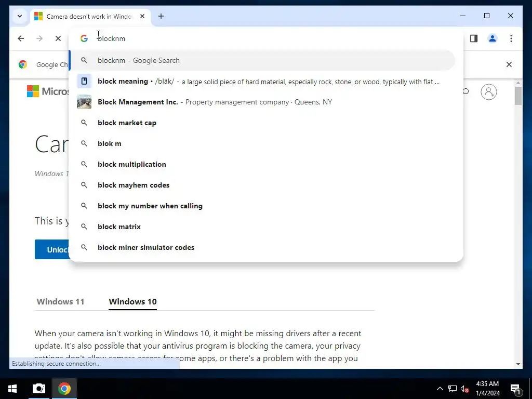Viewport: 532px width, 399px height.
Task: Click the Block Management Inc. thumbnail image
Action: point(84,102)
